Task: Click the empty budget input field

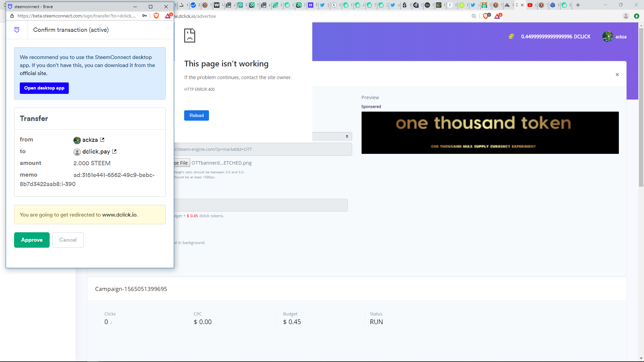Action: pos(261,205)
